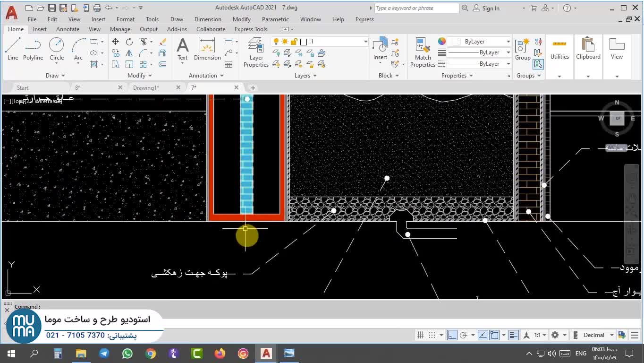Select the Rotate tool in Modify panel
644x363 pixels.
[129, 42]
